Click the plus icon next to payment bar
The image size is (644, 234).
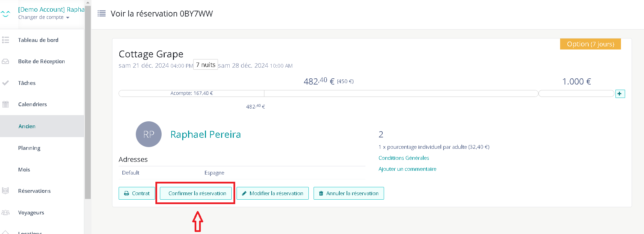point(620,94)
